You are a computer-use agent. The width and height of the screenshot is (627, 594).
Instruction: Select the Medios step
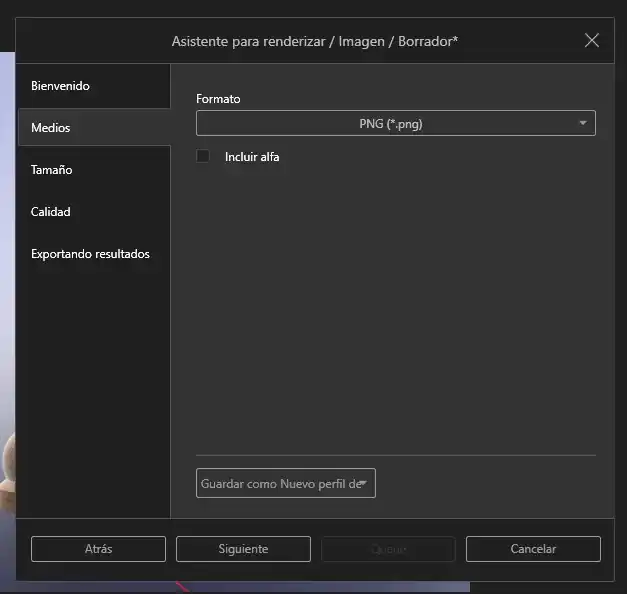tap(94, 128)
